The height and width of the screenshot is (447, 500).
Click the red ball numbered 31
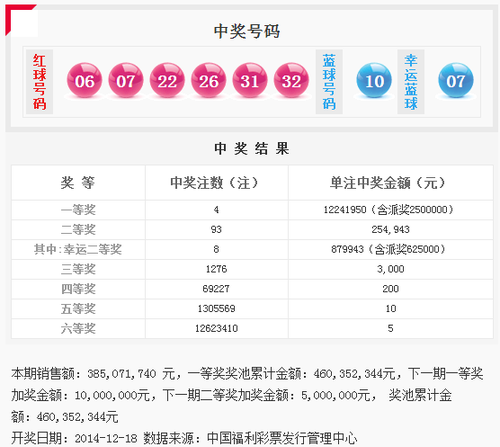tap(250, 80)
